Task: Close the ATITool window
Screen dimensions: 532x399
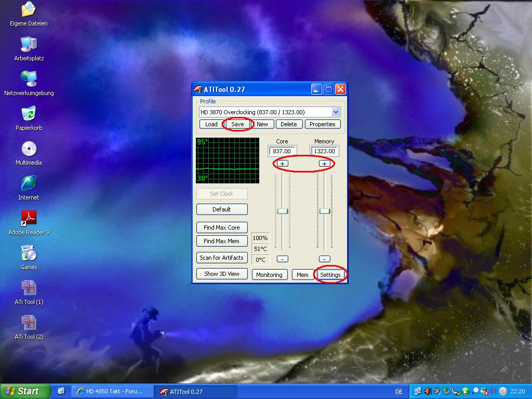Action: point(340,89)
